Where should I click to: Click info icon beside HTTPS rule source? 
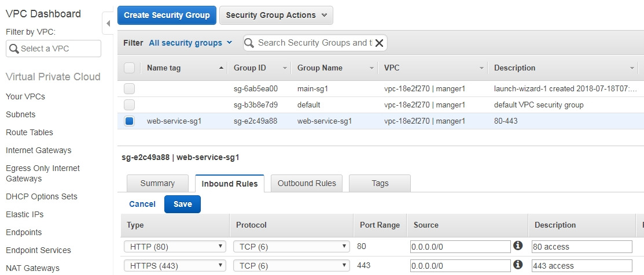point(518,265)
